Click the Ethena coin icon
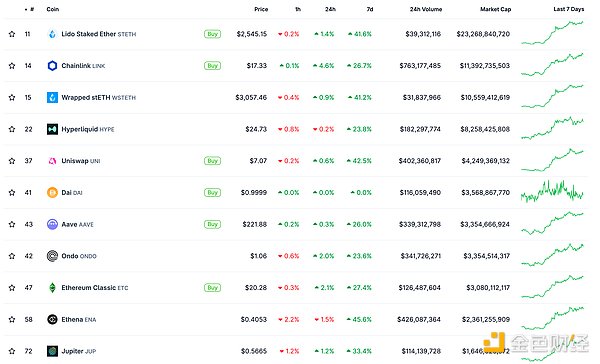The image size is (600, 364). 52,319
